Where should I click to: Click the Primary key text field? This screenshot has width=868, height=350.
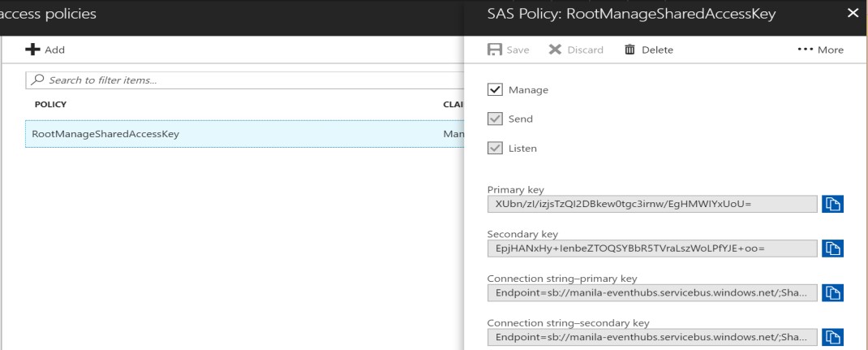coord(649,204)
